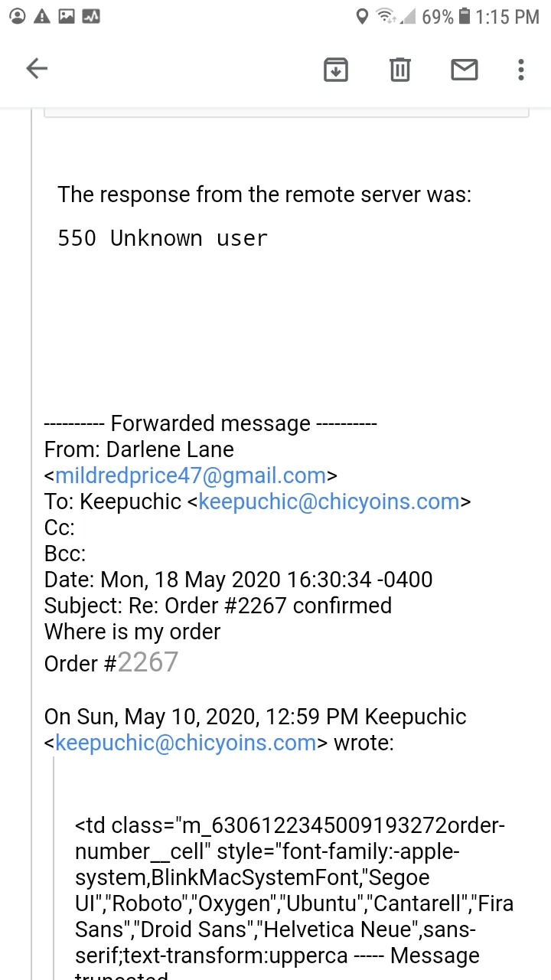Archive this email with archive icon
The height and width of the screenshot is (980, 551).
tap(336, 70)
